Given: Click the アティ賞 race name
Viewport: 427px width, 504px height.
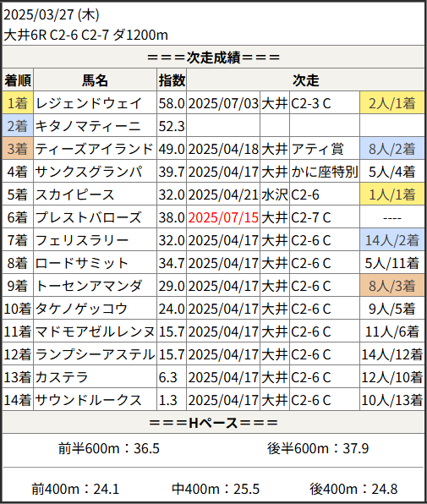Looking at the screenshot, I should pyautogui.click(x=317, y=149).
